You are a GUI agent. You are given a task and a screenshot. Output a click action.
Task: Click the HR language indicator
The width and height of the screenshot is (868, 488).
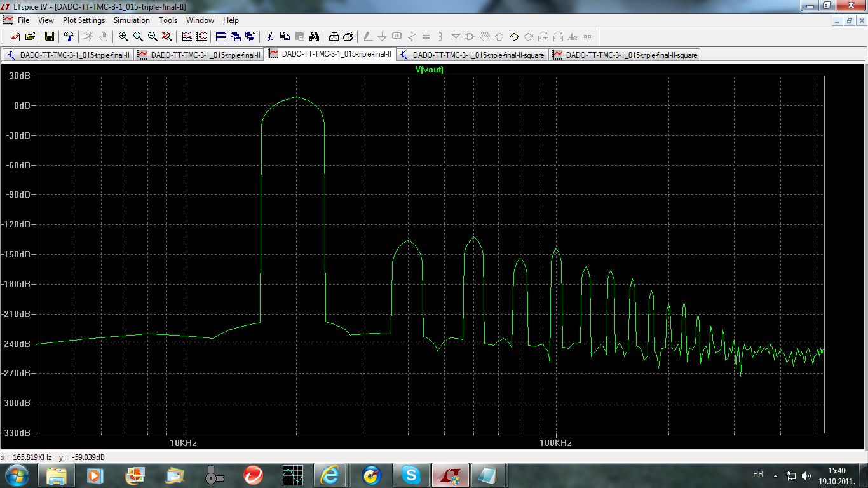(757, 475)
